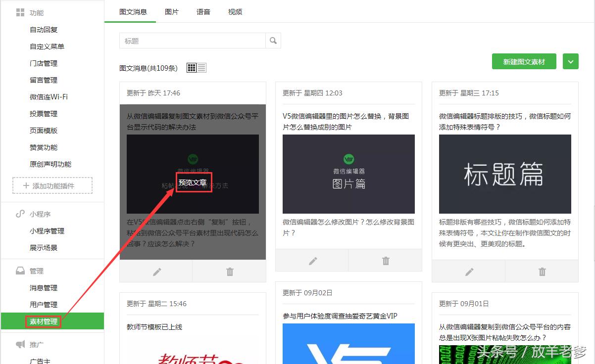Expand 添加功能插件 to add plugins

52,185
